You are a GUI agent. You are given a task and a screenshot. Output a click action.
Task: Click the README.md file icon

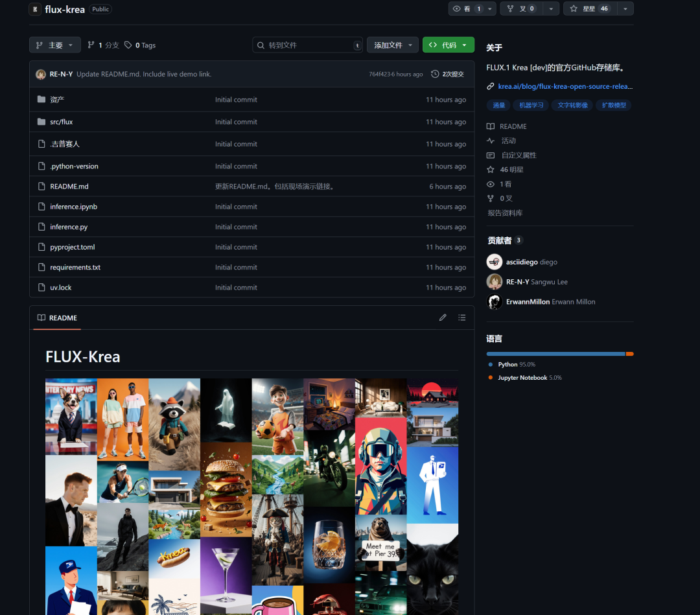click(x=41, y=186)
